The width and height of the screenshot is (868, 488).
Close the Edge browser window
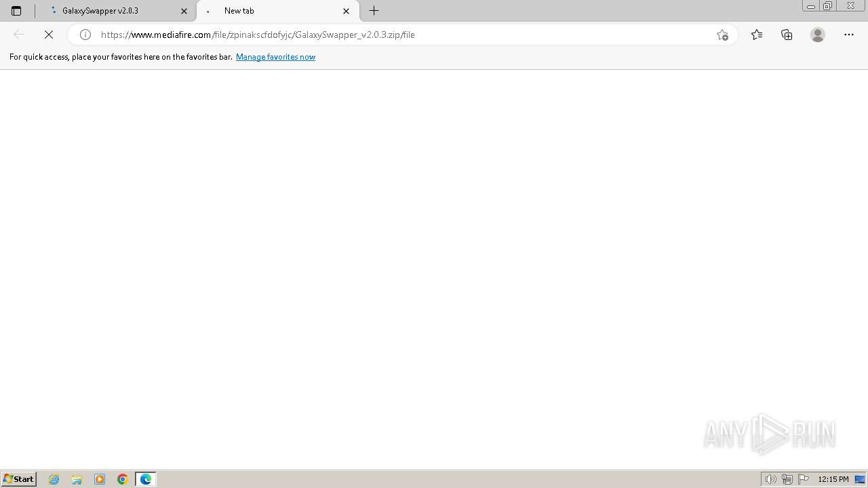coord(851,6)
